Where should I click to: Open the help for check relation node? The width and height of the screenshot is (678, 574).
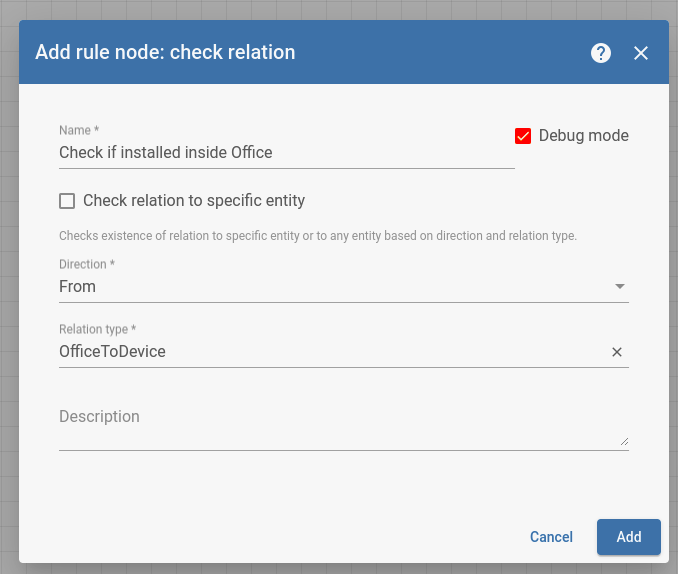point(601,53)
